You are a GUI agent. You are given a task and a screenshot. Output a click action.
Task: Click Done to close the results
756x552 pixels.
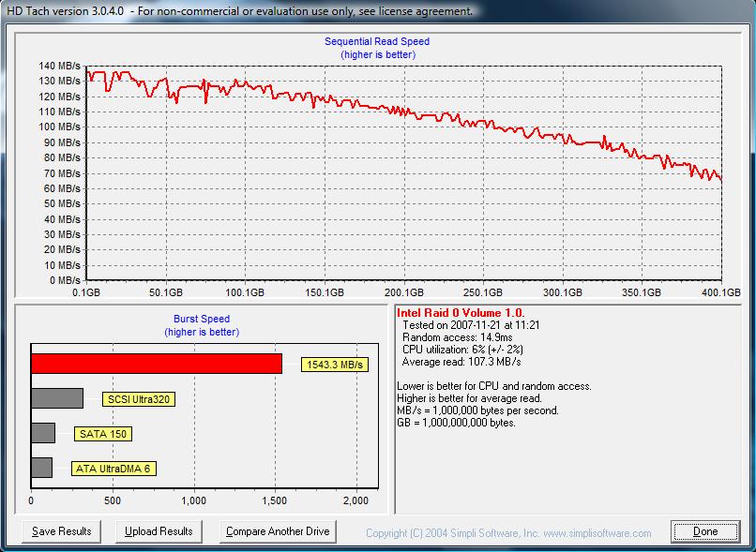tap(705, 531)
